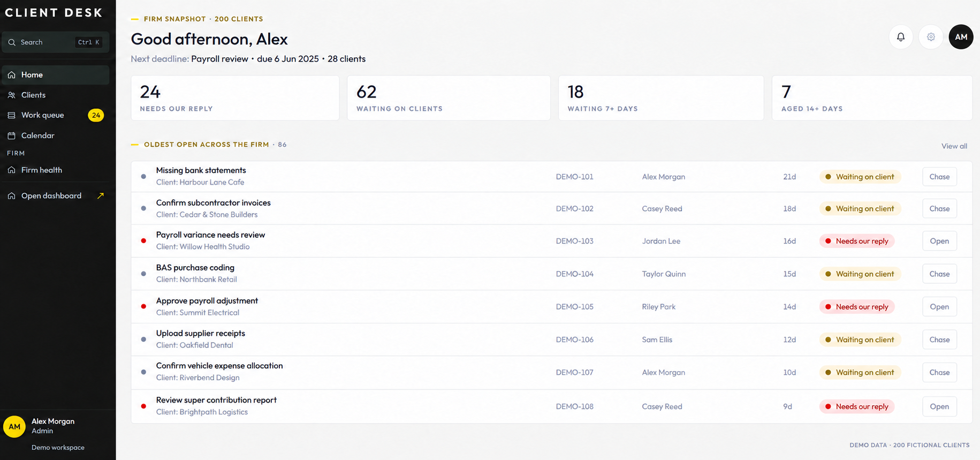Click the status dot for Missing bank statements
This screenshot has height=460, width=980.
[x=143, y=176]
